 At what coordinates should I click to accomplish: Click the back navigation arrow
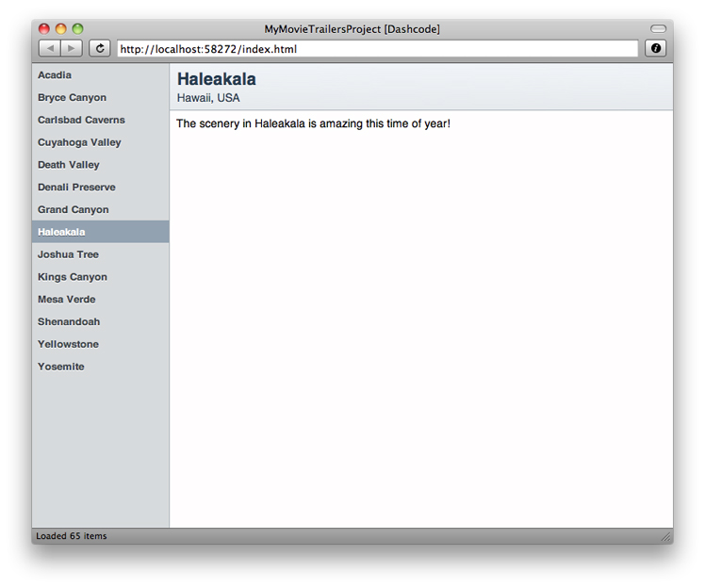pos(50,48)
